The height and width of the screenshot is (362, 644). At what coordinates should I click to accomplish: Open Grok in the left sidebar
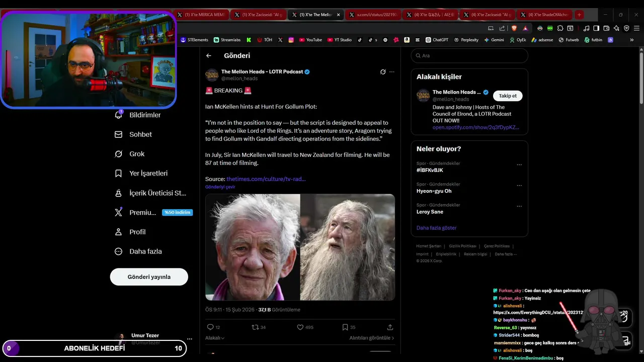click(130, 154)
